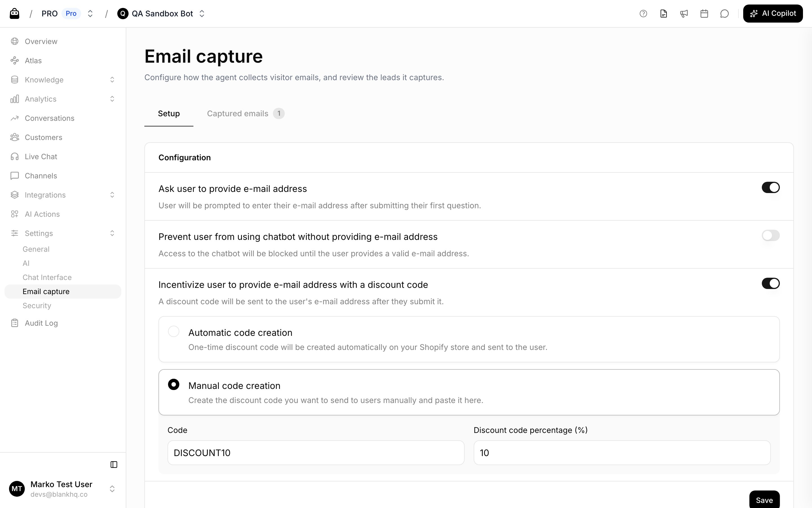Click the Code input field with DISCOUNT10
Viewport: 812px width, 508px height.
[316, 453]
